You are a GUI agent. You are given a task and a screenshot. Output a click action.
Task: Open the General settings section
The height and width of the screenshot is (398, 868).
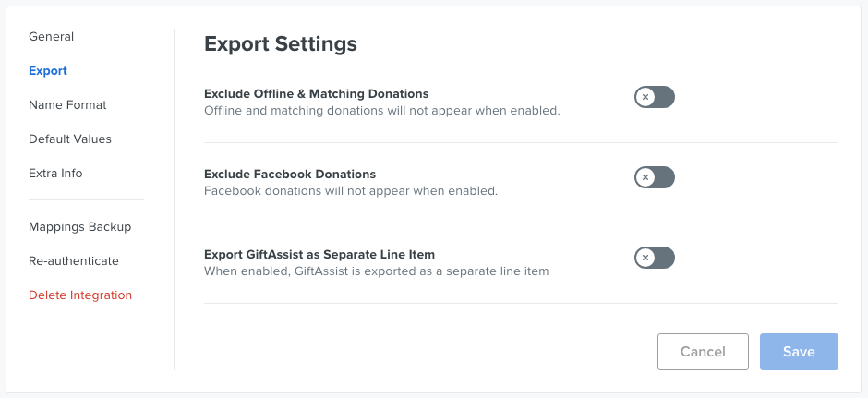pyautogui.click(x=51, y=37)
